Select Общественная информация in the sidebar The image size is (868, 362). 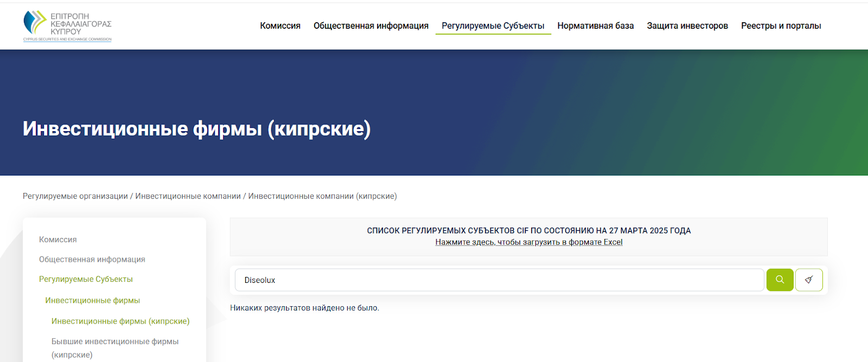[92, 260]
